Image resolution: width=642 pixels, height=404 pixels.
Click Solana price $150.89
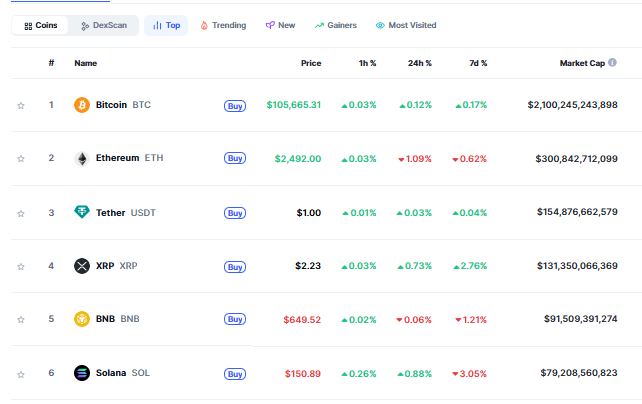303,374
